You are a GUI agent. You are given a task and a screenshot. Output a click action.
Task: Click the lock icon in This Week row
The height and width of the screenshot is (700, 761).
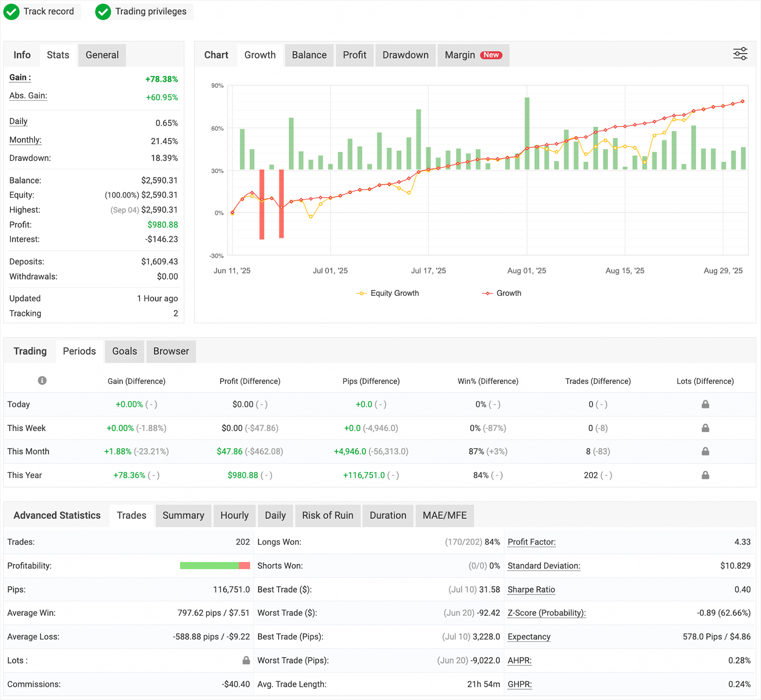point(705,428)
